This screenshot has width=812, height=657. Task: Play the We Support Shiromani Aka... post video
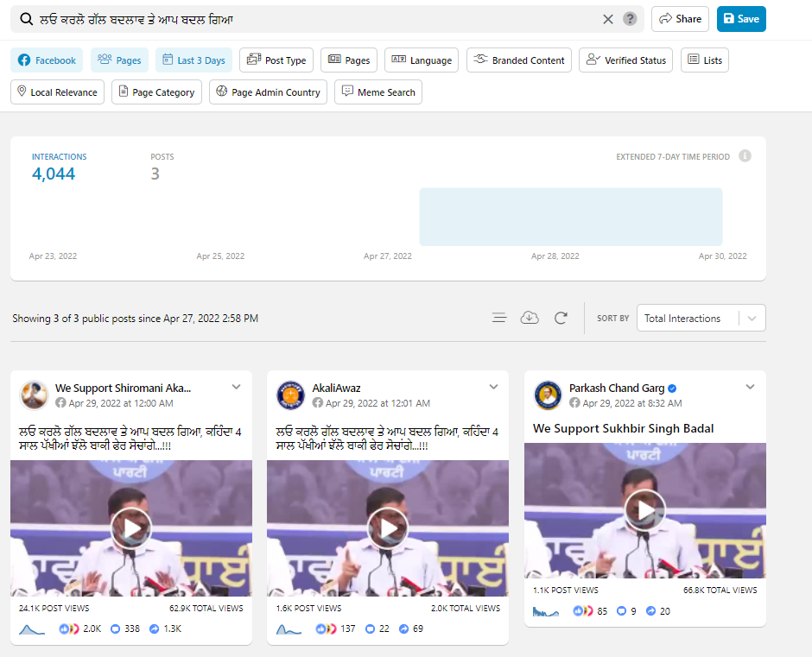click(131, 528)
